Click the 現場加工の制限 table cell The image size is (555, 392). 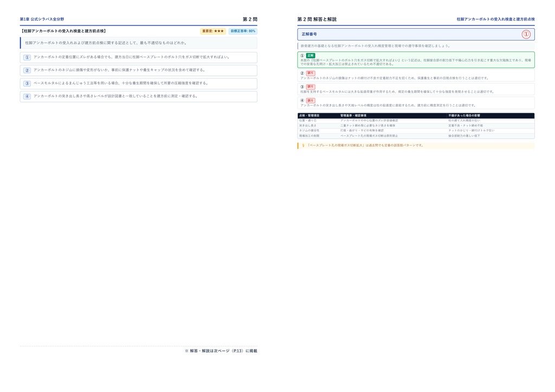pyautogui.click(x=309, y=136)
